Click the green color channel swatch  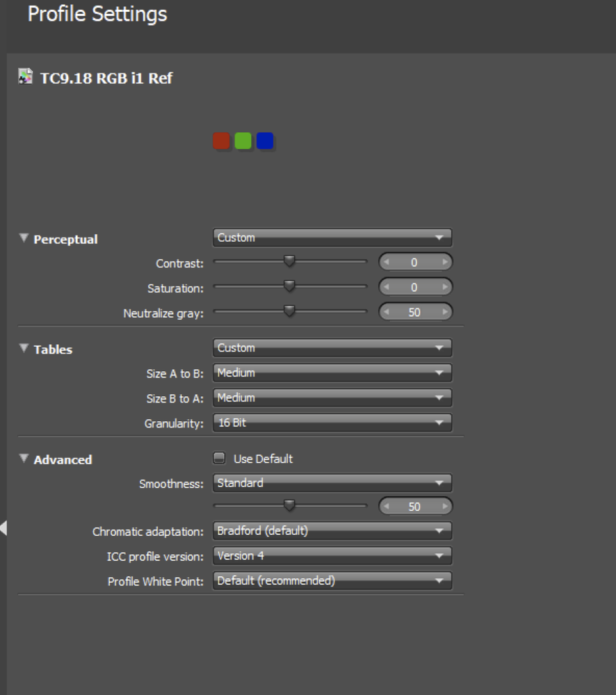tap(243, 141)
